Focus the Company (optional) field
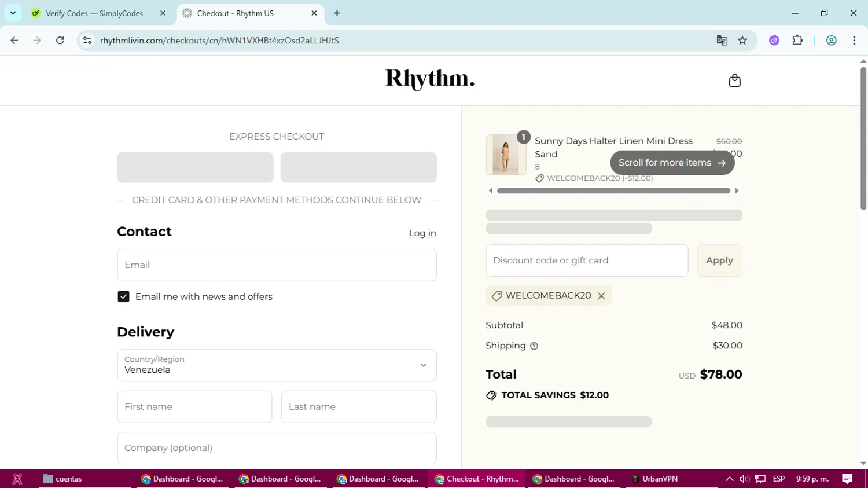The image size is (868, 488). (x=277, y=448)
